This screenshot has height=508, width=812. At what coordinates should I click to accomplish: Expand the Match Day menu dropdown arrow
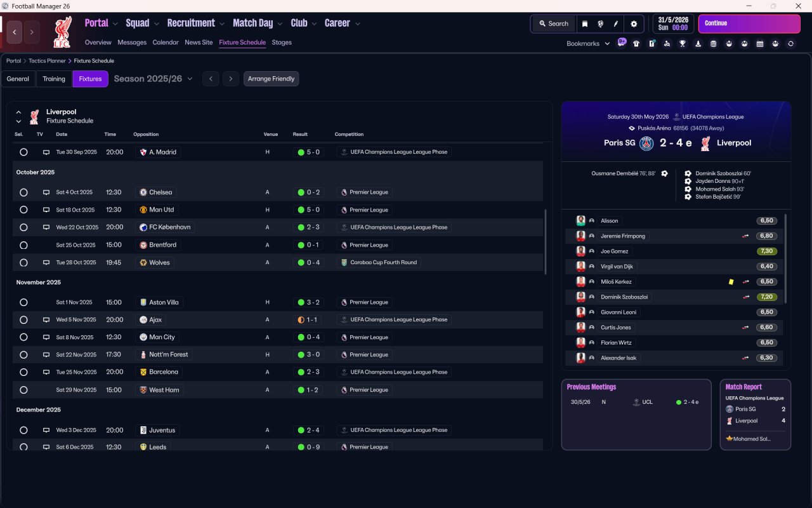280,24
